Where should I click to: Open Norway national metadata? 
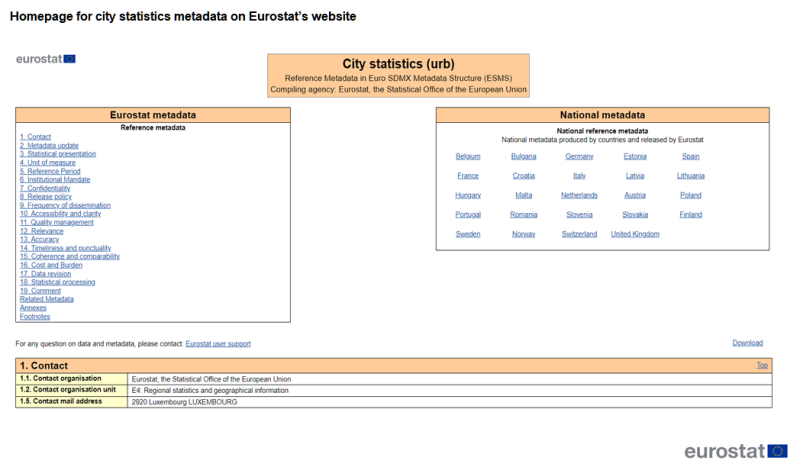(x=523, y=234)
